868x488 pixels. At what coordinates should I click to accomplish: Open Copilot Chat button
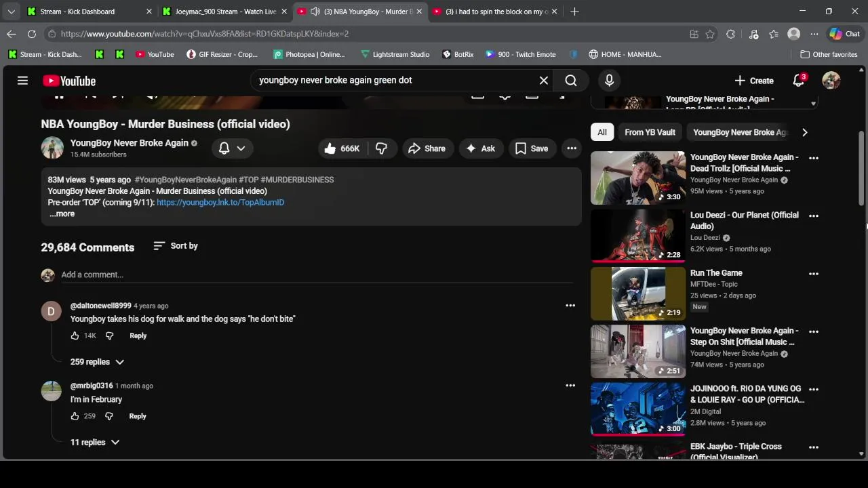point(845,34)
